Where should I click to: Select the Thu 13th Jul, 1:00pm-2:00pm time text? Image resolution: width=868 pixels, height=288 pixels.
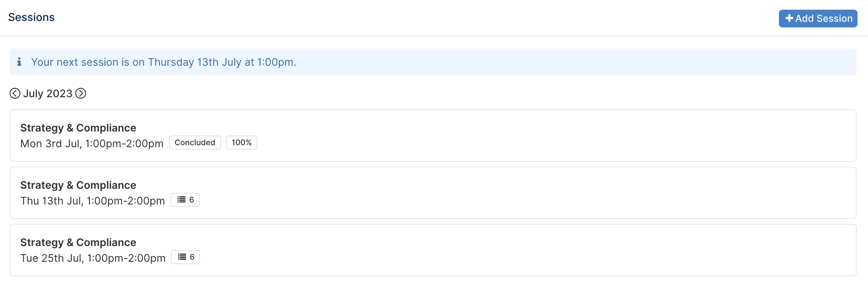[x=93, y=201]
